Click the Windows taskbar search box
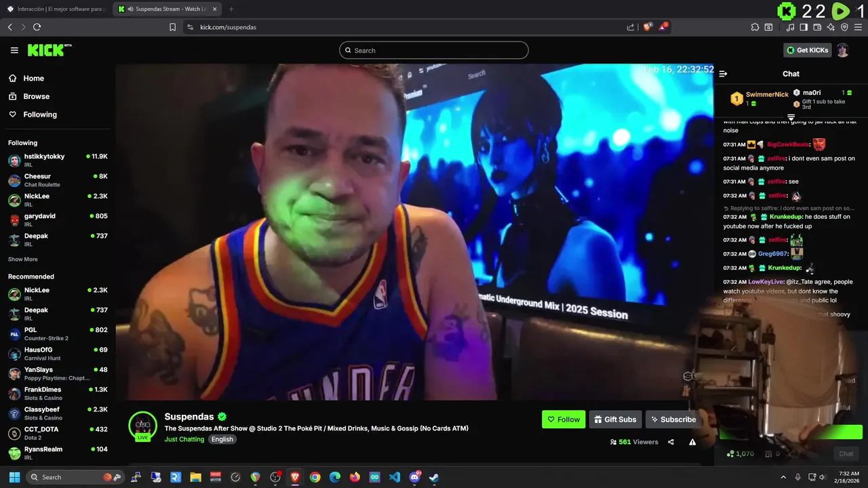The width and height of the screenshot is (868, 488). pos(75,477)
